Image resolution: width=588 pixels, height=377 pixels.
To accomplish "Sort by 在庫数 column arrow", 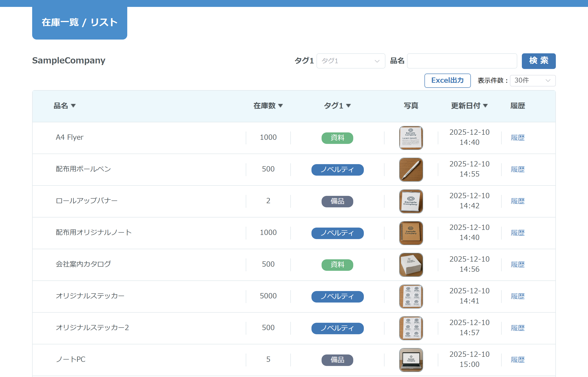I will pyautogui.click(x=280, y=106).
